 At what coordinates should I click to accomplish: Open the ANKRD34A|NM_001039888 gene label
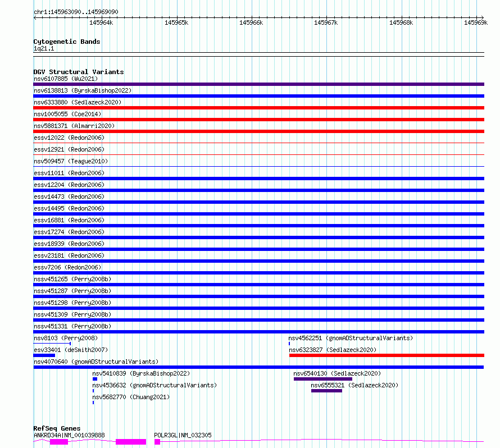(x=69, y=435)
